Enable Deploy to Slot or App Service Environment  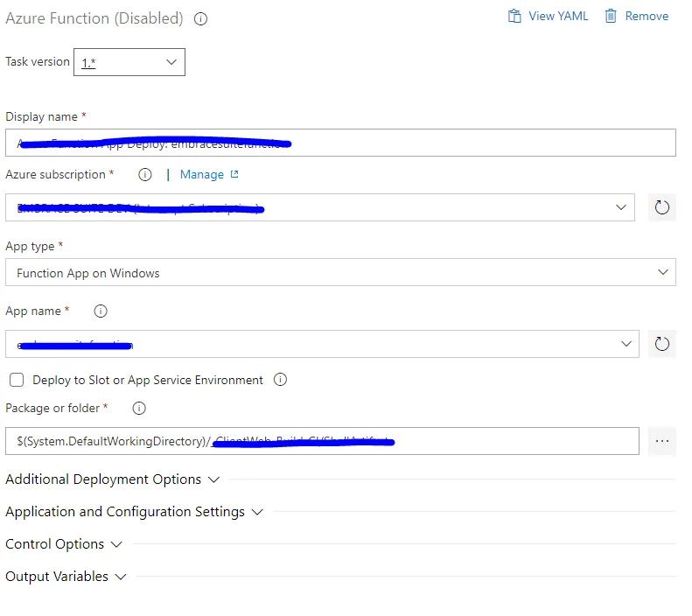(x=17, y=381)
